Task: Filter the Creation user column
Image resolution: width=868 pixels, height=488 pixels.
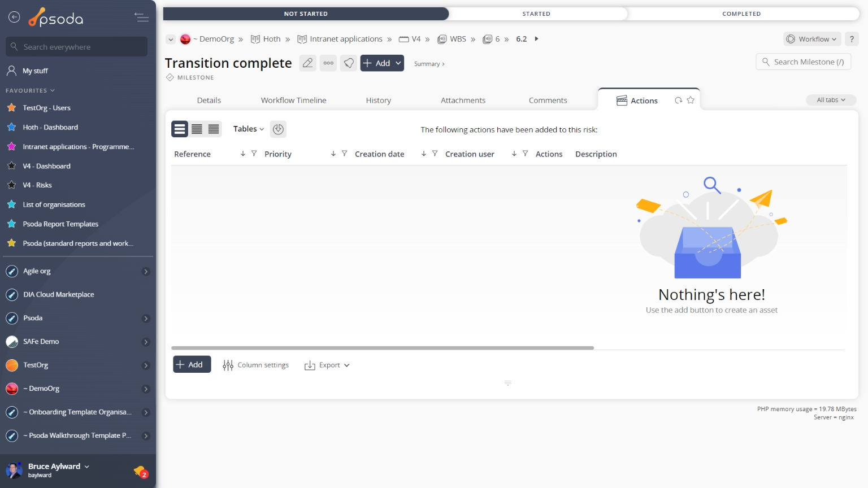Action: click(x=526, y=154)
